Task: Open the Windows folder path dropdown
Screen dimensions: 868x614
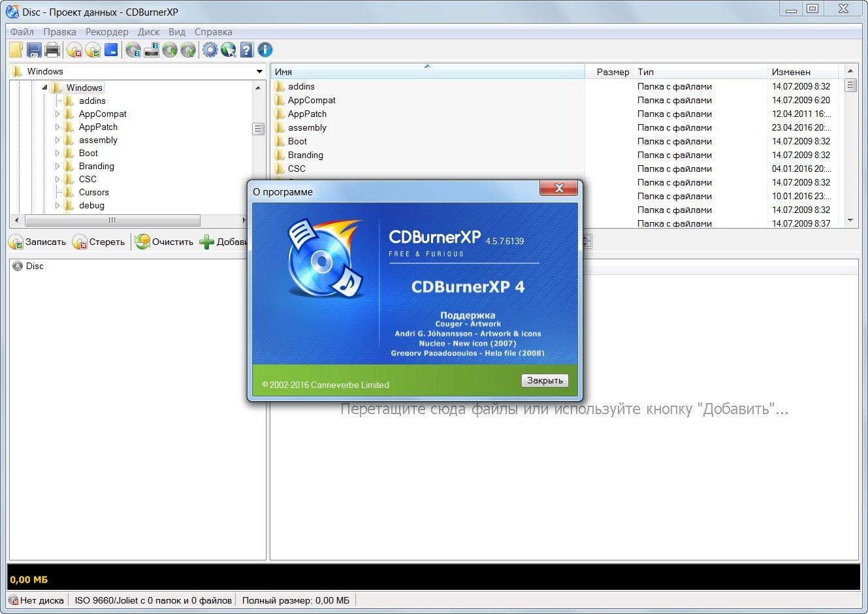Action: tap(259, 71)
